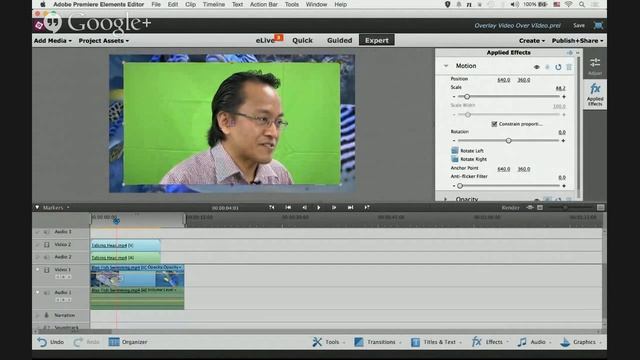Click the Apple menu
640x360 pixels.
click(x=42, y=4)
